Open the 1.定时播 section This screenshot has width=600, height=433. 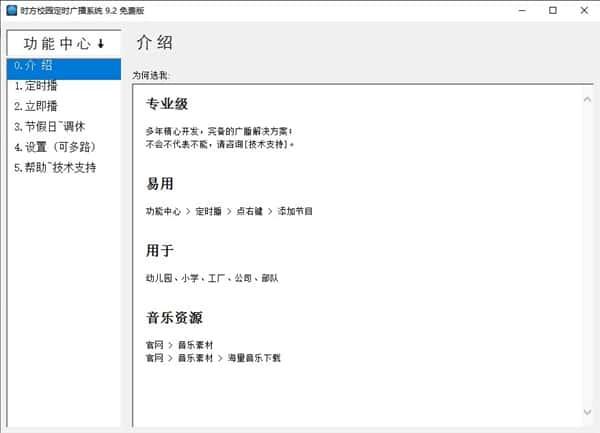(35, 86)
